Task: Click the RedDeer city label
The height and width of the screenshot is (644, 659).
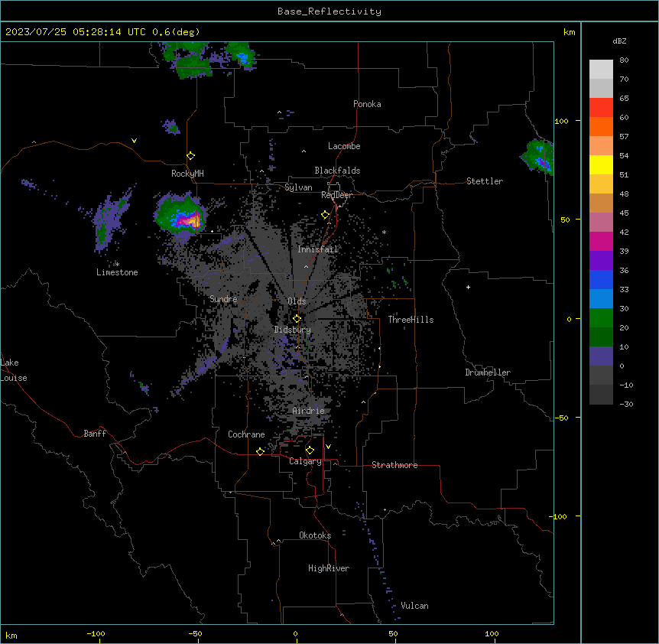Action: tap(337, 195)
